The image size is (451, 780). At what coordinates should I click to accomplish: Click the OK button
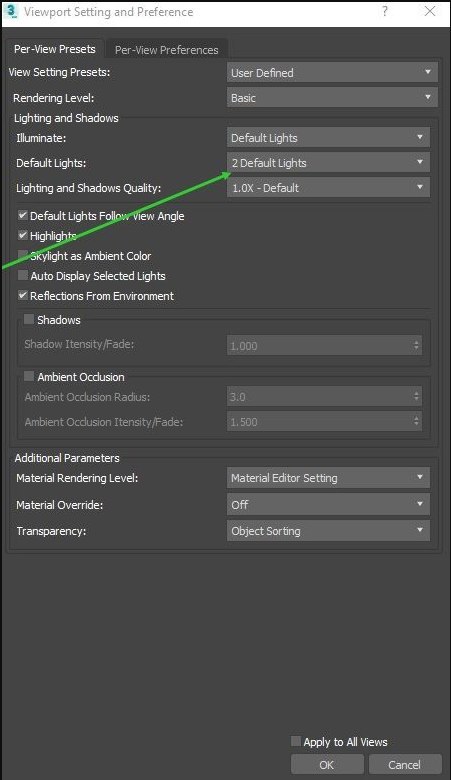(327, 765)
